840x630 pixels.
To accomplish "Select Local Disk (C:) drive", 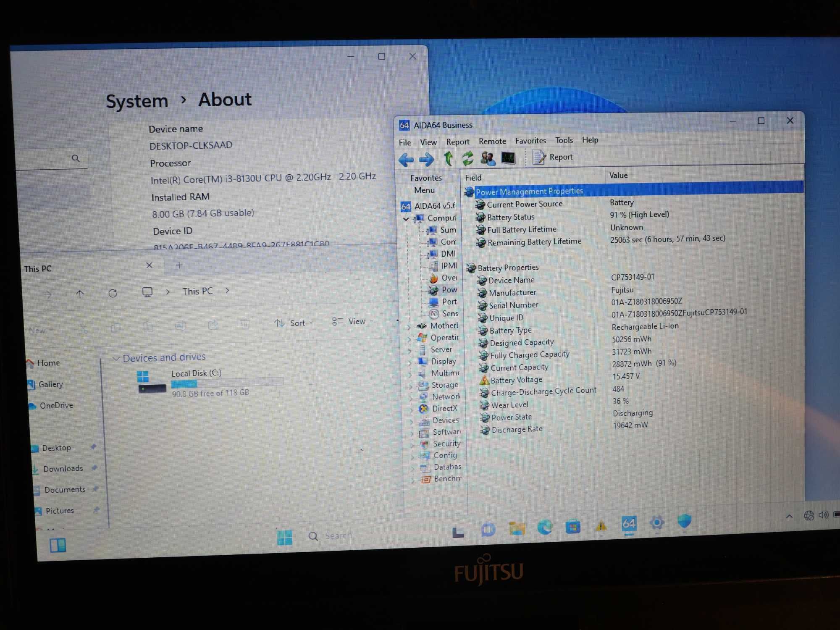I will coord(210,382).
